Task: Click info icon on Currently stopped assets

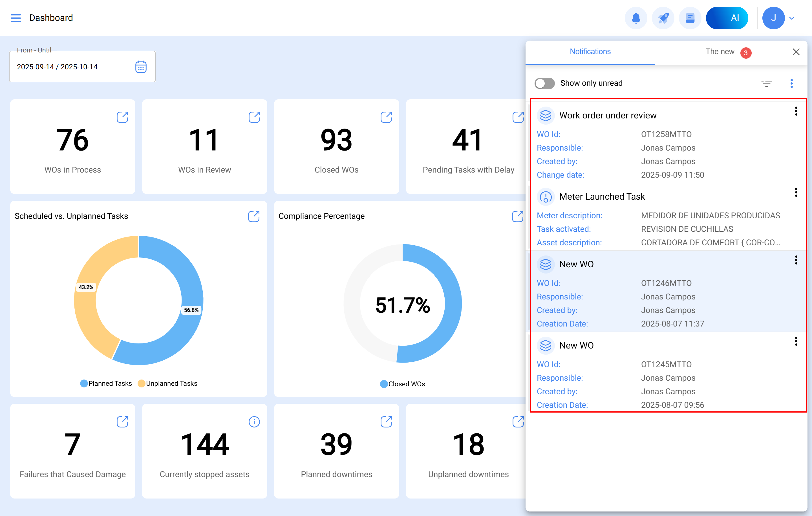Action: click(254, 422)
